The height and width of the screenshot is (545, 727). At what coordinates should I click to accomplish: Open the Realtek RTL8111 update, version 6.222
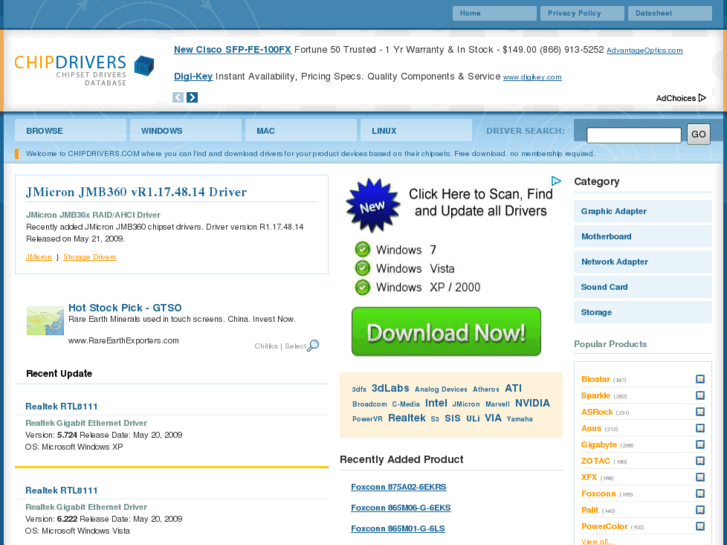pyautogui.click(x=62, y=490)
